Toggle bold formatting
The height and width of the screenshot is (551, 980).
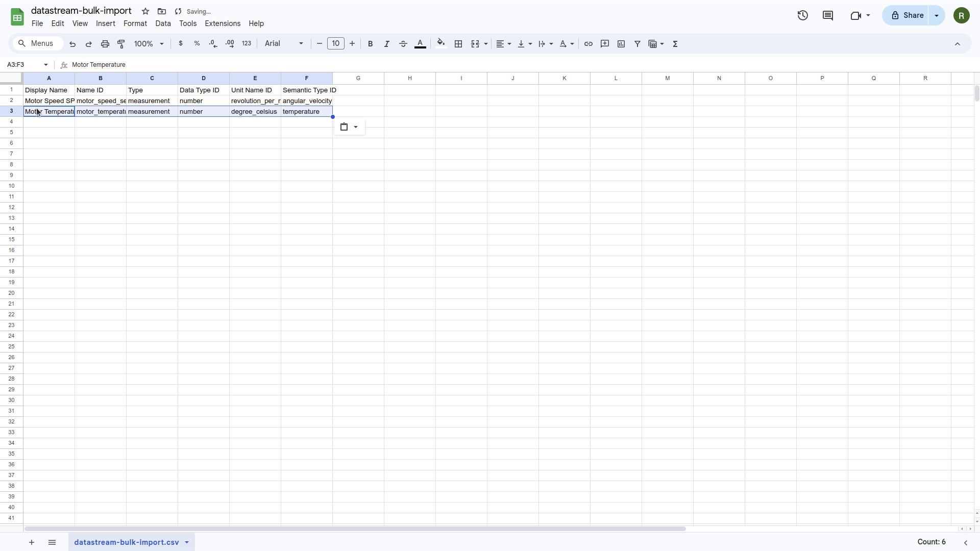pos(371,44)
